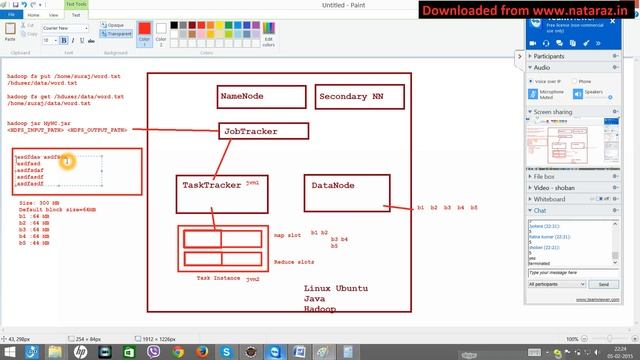Open gear settings for Audio section
This screenshot has height=360, width=640.
(615, 67)
